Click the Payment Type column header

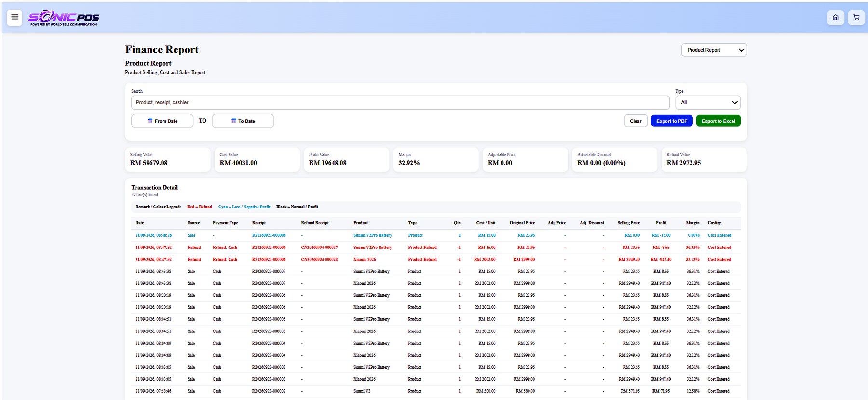(225, 223)
